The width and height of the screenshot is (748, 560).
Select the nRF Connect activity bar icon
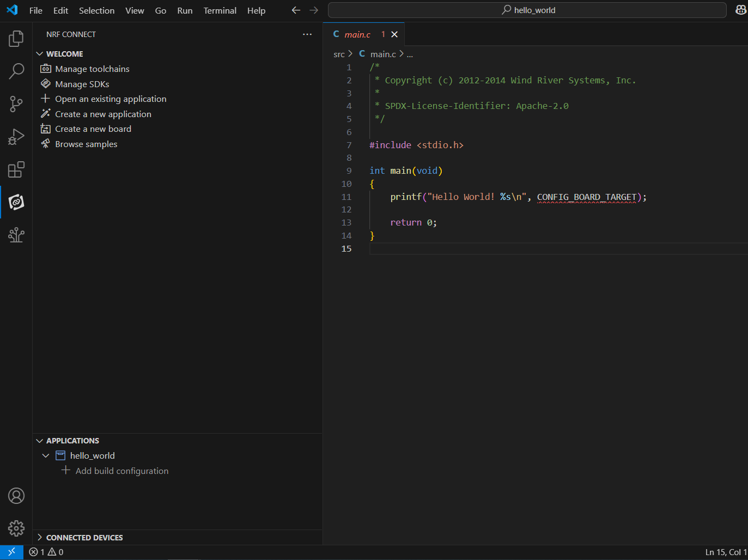coord(16,202)
